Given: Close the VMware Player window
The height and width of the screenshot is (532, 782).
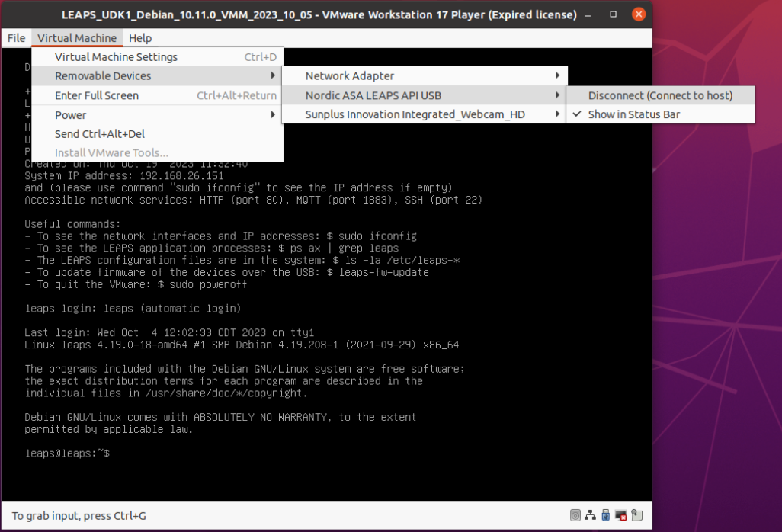Looking at the screenshot, I should click(639, 14).
